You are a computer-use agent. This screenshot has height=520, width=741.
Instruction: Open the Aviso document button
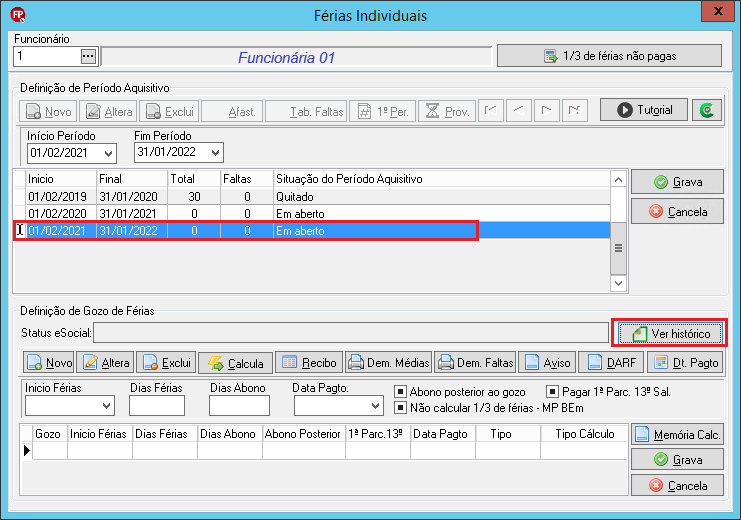pyautogui.click(x=547, y=363)
